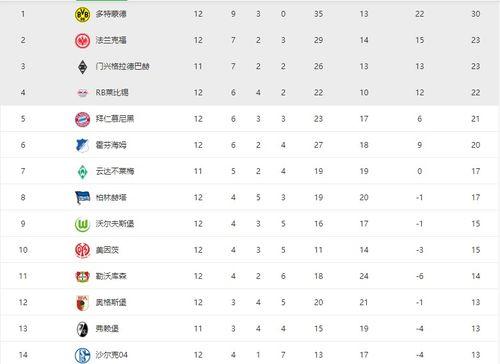This screenshot has height=364, width=500.
Task: Open the Bayern Munich crest icon
Action: 82,119
